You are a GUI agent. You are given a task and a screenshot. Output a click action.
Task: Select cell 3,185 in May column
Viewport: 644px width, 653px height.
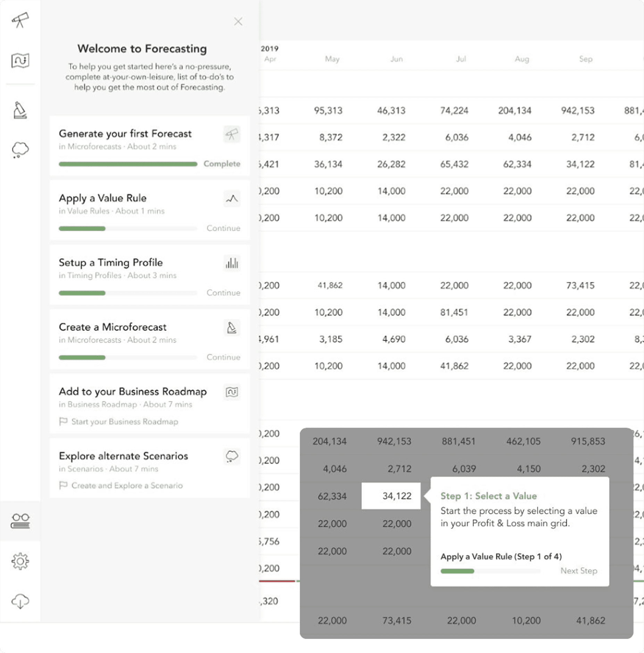pyautogui.click(x=331, y=339)
